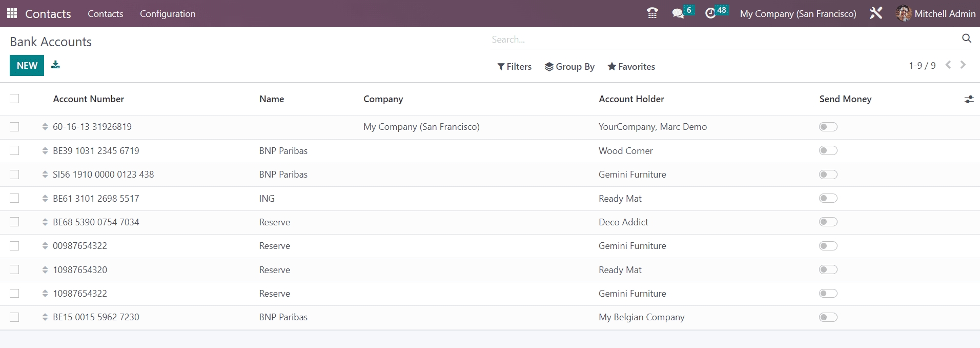Open the debug tools wrench icon

pyautogui.click(x=876, y=13)
